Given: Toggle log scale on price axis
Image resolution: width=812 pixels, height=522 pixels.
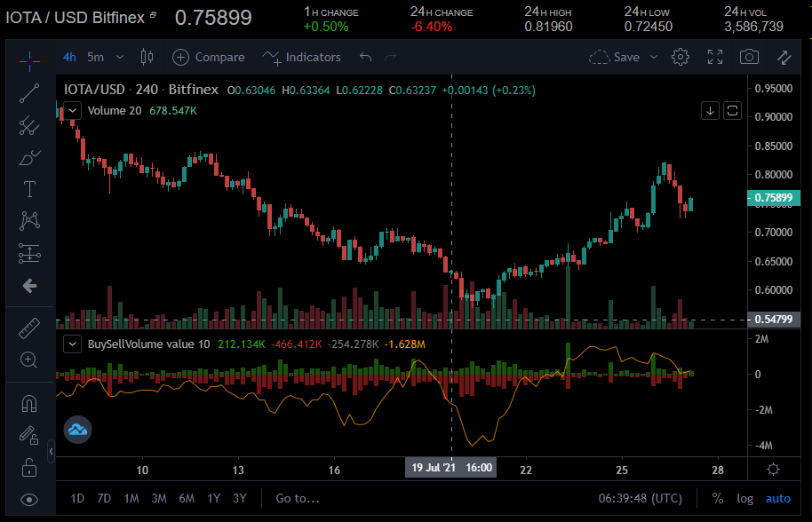Looking at the screenshot, I should (744, 498).
